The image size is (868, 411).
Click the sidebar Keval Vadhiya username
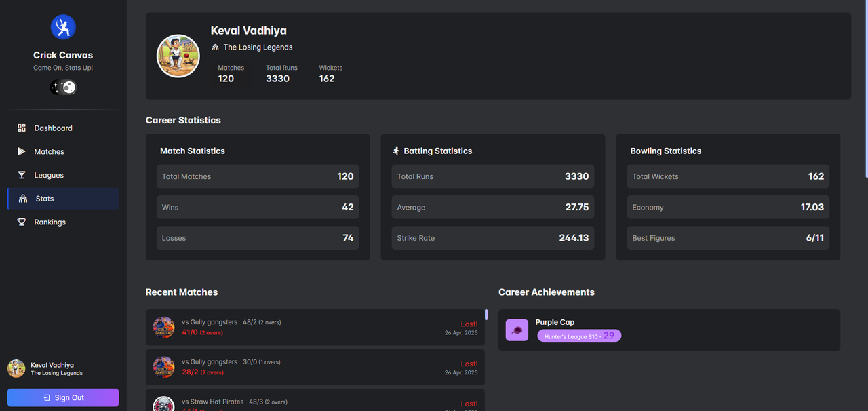[52, 365]
